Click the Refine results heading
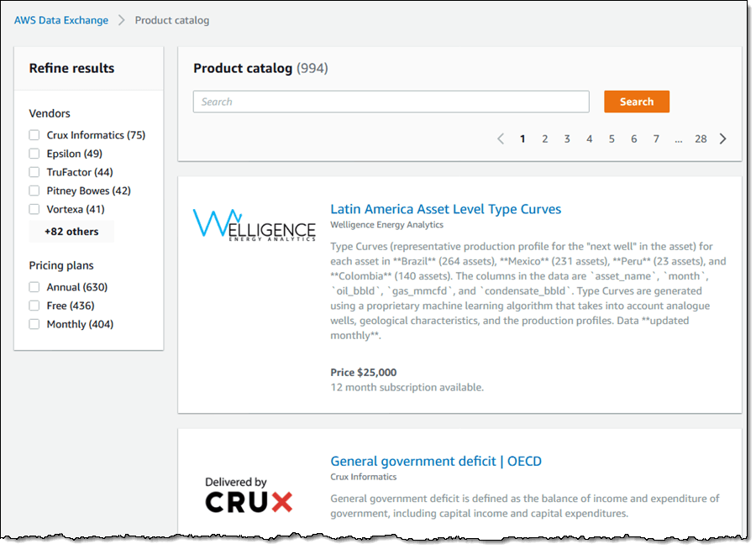The height and width of the screenshot is (549, 756). click(x=72, y=69)
